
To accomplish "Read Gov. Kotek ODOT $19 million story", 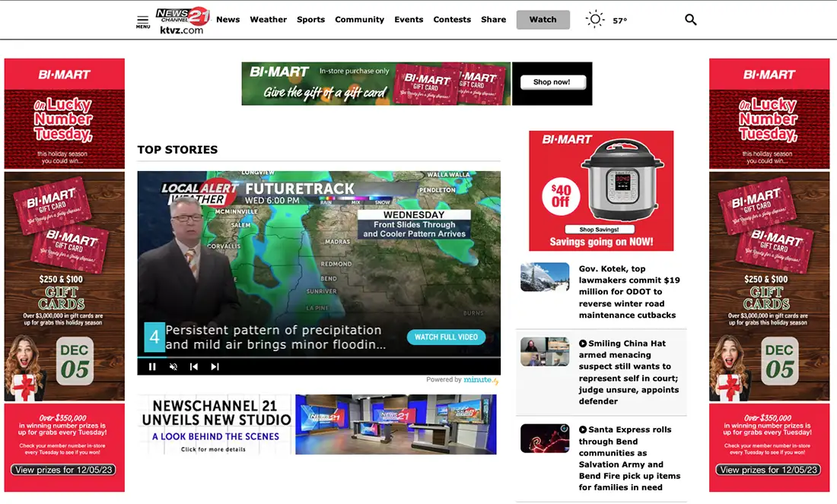I will pyautogui.click(x=629, y=292).
